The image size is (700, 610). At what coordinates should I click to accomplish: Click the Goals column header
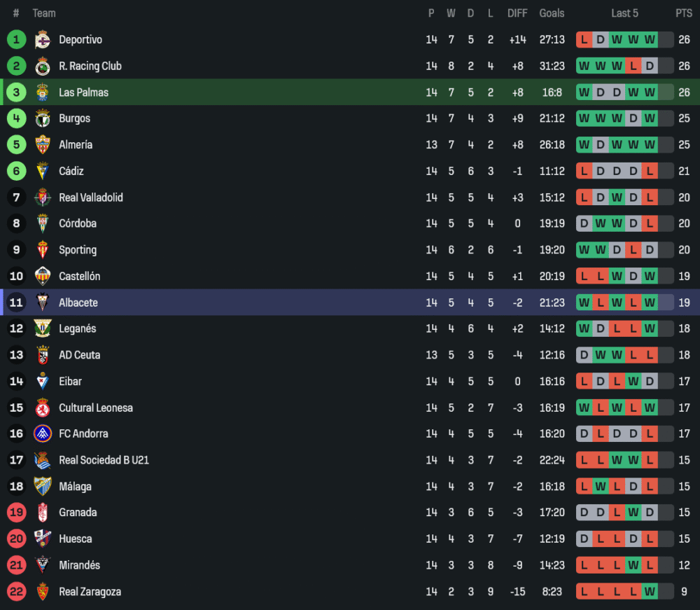(552, 13)
